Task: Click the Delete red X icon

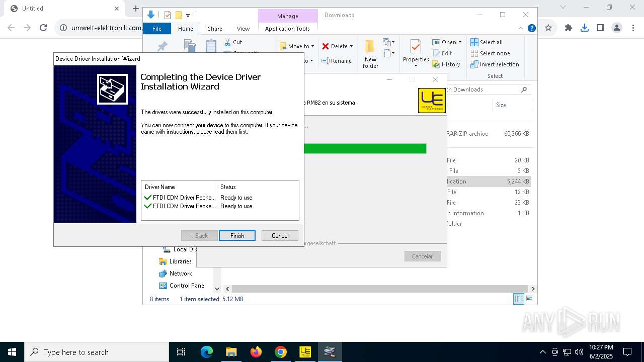Action: click(x=326, y=46)
